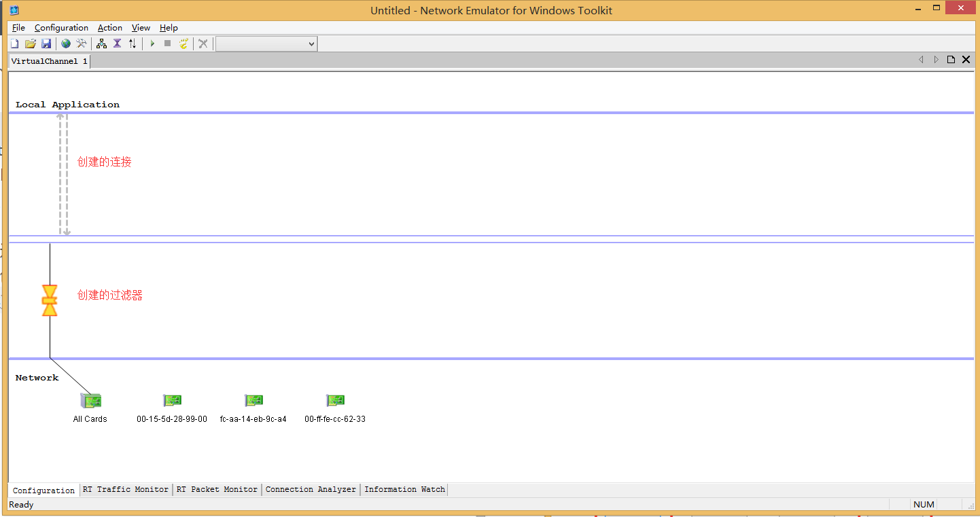
Task: Click the network hierarchy toolbar icon
Action: click(101, 43)
